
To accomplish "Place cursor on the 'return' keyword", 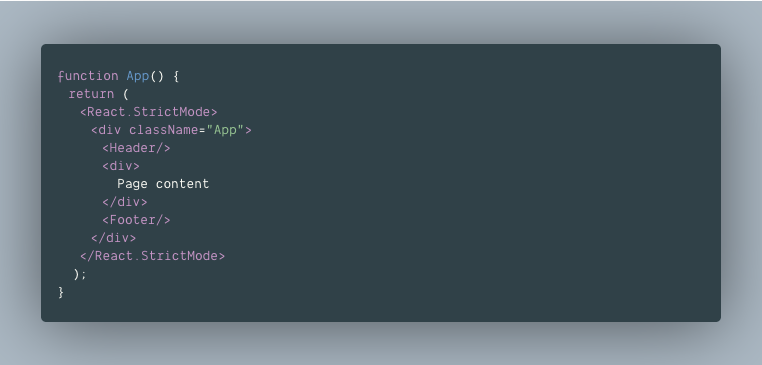I will tap(91, 94).
